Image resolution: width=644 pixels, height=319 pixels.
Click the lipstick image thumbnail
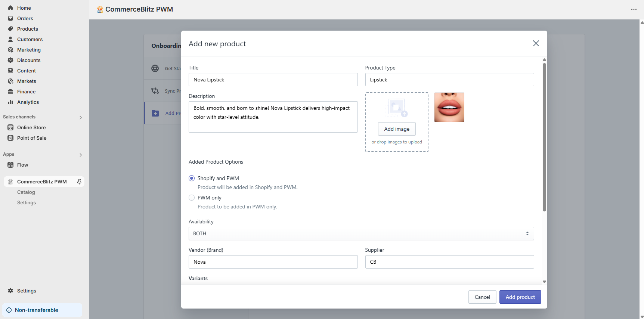pyautogui.click(x=449, y=107)
